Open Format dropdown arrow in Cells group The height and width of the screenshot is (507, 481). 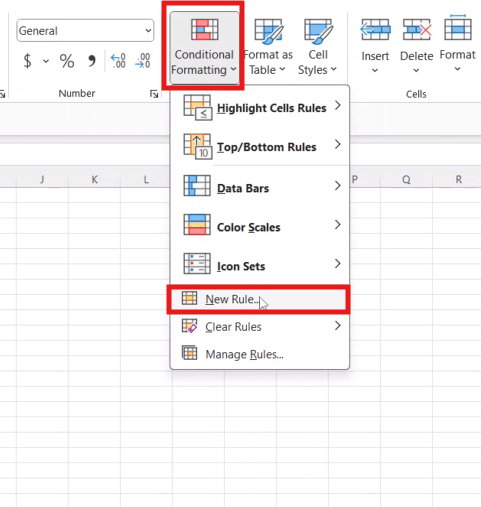(458, 69)
